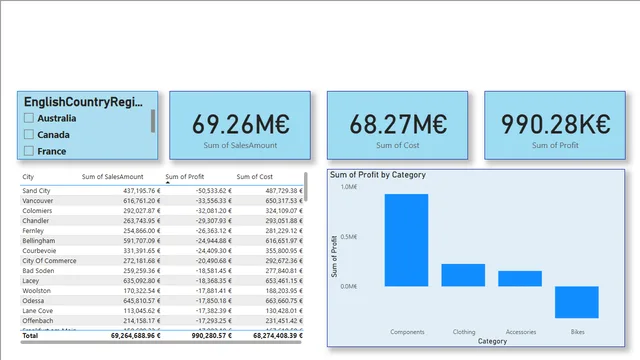Click Vancouver's sales amount 616,761.20 €
Screen dimensions: 640x360
tap(142, 200)
